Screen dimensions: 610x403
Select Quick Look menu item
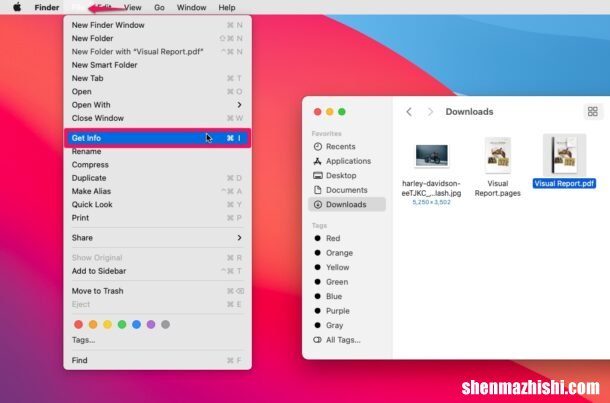(157, 205)
